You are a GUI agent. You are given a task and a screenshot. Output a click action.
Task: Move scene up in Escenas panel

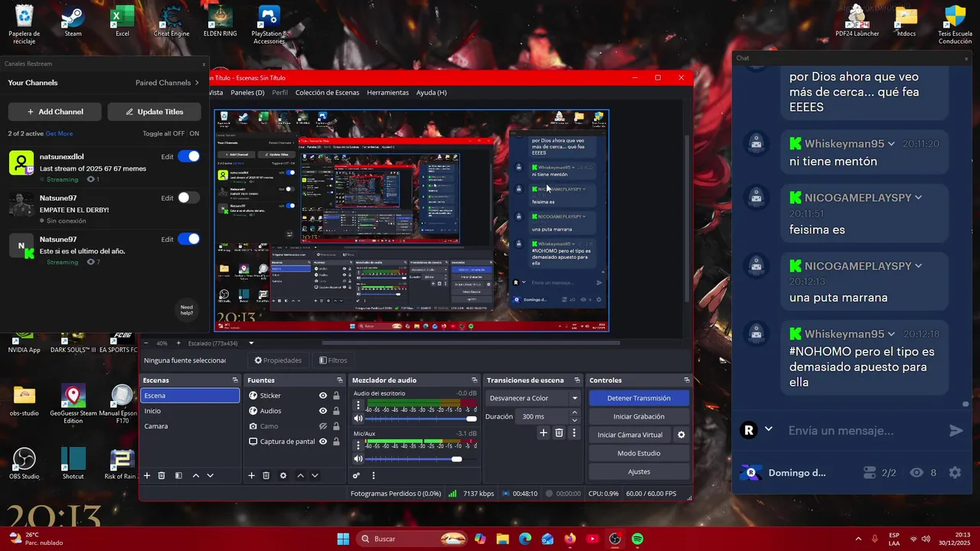tap(196, 475)
